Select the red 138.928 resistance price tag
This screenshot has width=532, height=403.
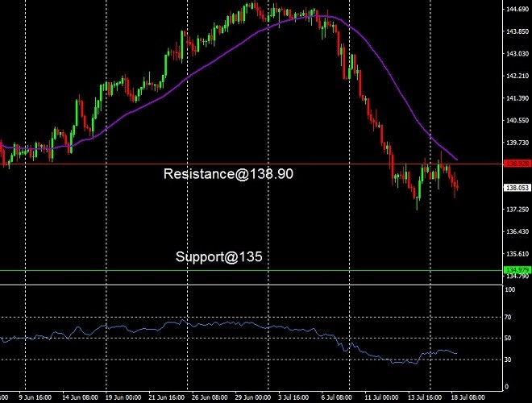[517, 164]
